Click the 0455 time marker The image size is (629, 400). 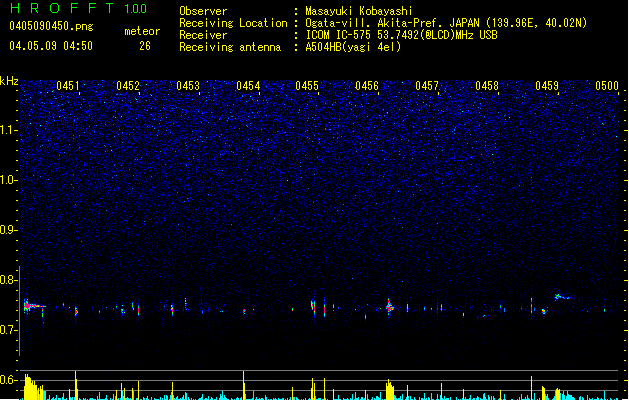tap(307, 86)
